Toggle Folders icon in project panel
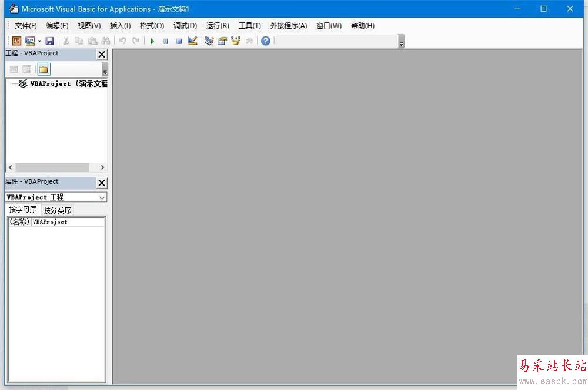 pyautogui.click(x=44, y=69)
